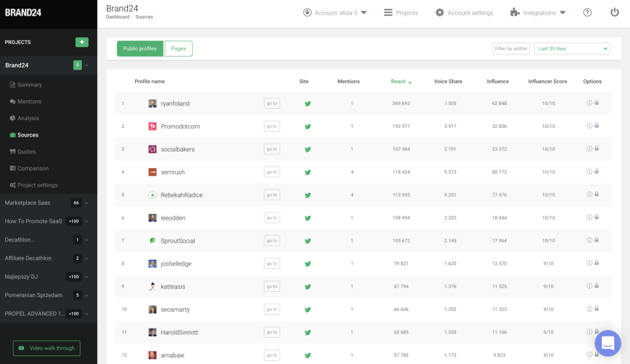Screen dimensions: 630x364
Task: Open the help question mark icon
Action: (x=587, y=12)
